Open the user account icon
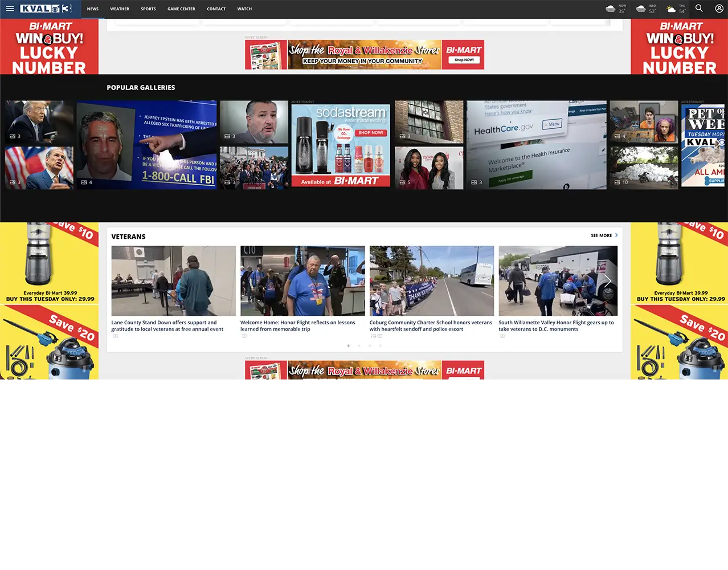The height and width of the screenshot is (570, 728). [x=719, y=9]
